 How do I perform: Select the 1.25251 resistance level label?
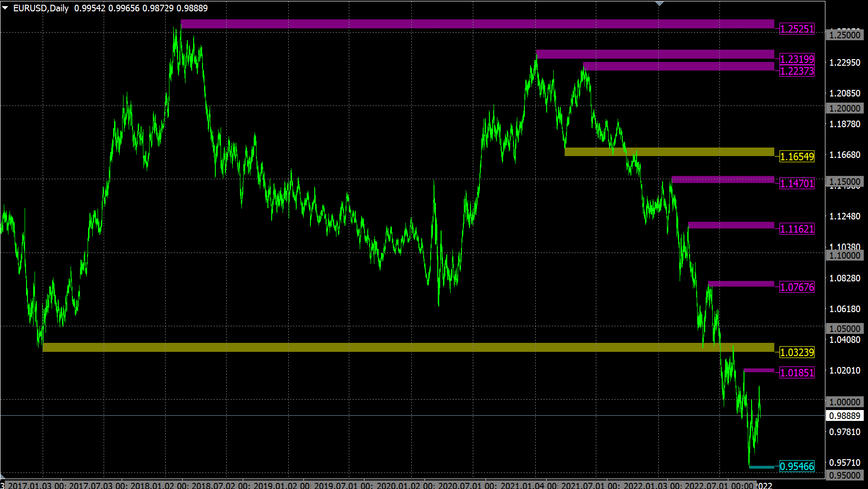tap(797, 29)
